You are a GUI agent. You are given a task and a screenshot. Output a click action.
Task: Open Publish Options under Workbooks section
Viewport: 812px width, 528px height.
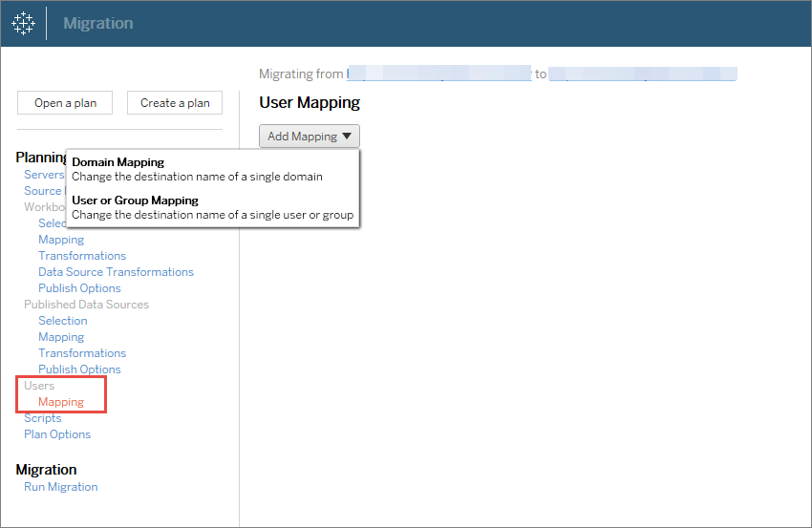click(79, 288)
